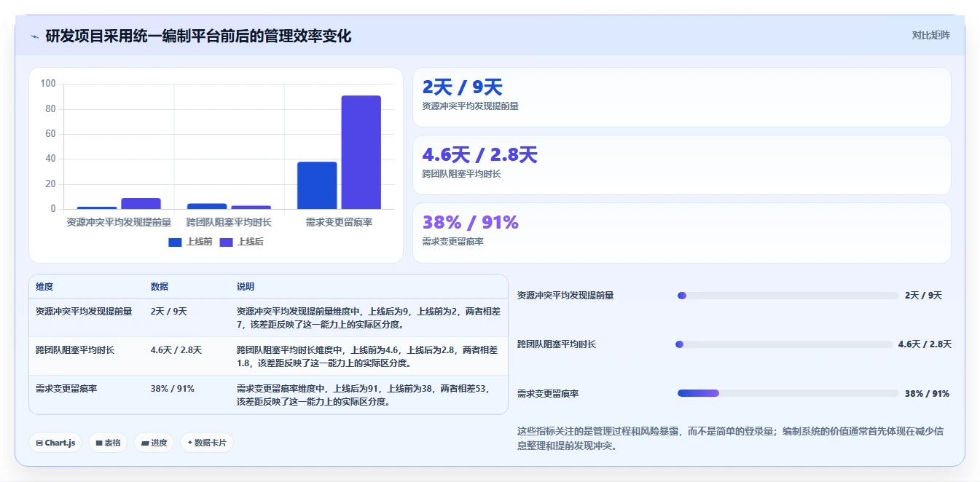The width and height of the screenshot is (980, 482).
Task: Click the 维度 table column header
Action: pos(44,287)
